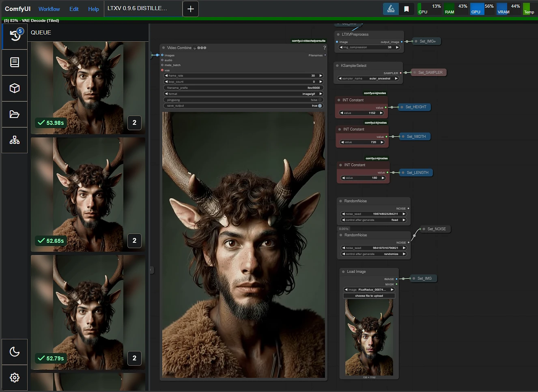Increase img_compression with its right arrow

pos(397,47)
